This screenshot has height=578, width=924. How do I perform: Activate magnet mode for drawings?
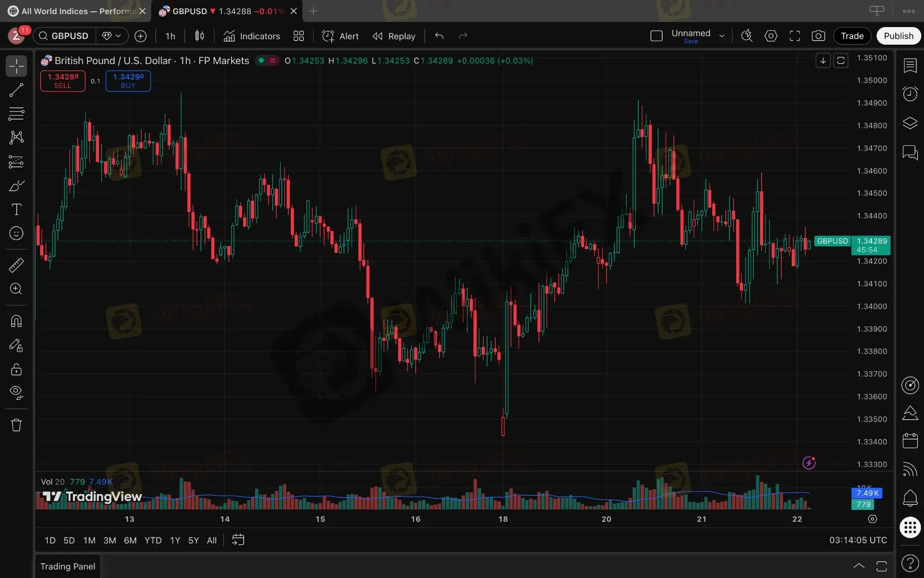point(16,321)
